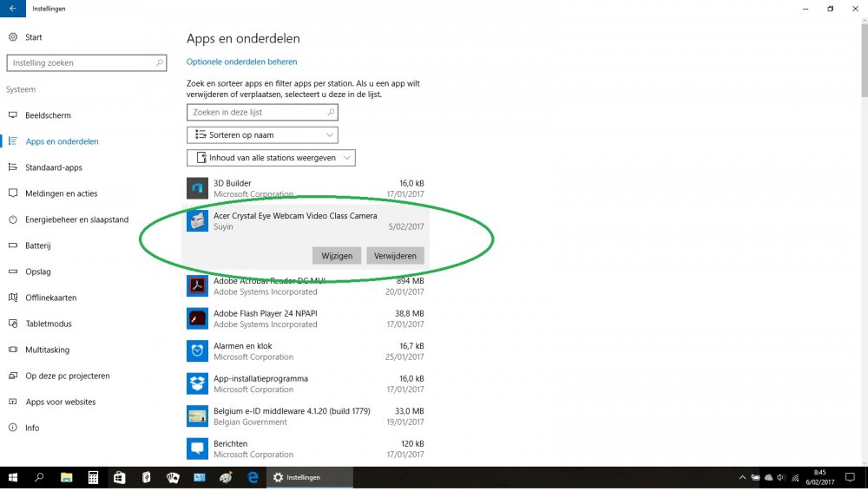Click into the 'Instelling zoeken' field
868x491 pixels.
click(x=86, y=62)
